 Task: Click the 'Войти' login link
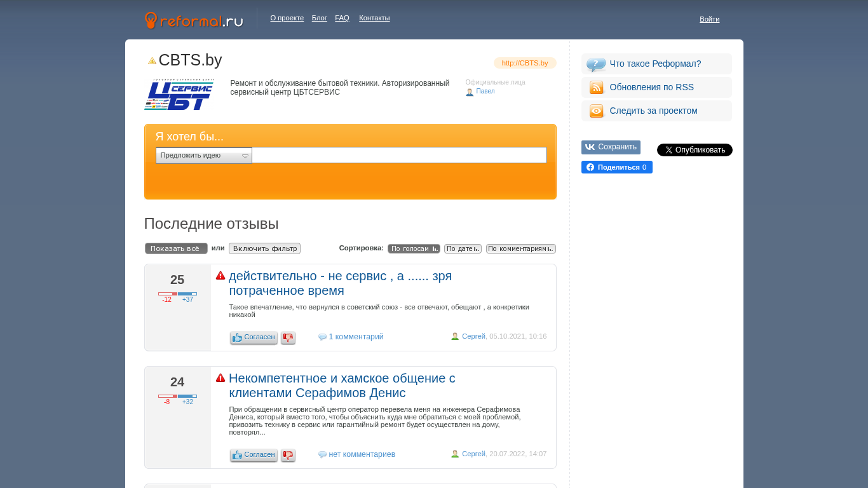pos(710,19)
